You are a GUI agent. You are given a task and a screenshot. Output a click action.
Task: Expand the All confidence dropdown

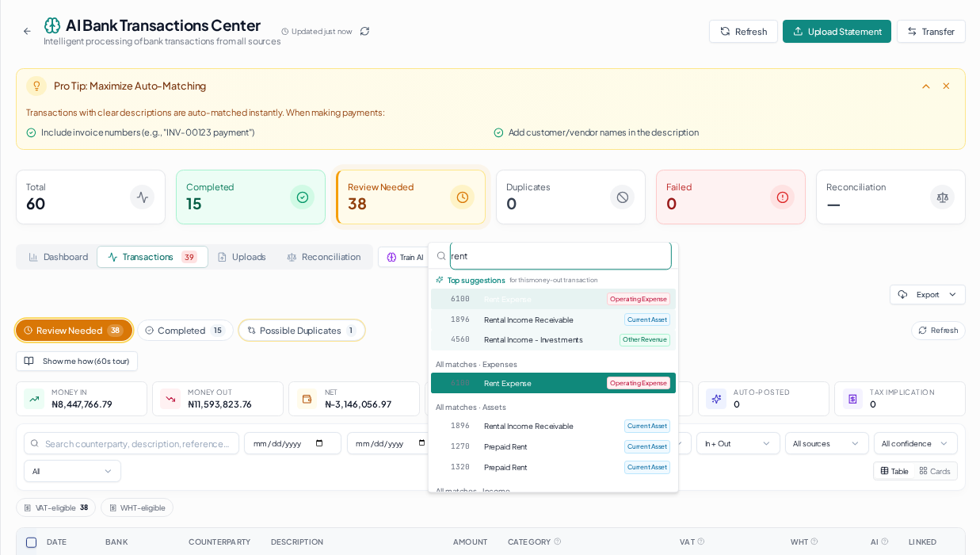coord(915,443)
